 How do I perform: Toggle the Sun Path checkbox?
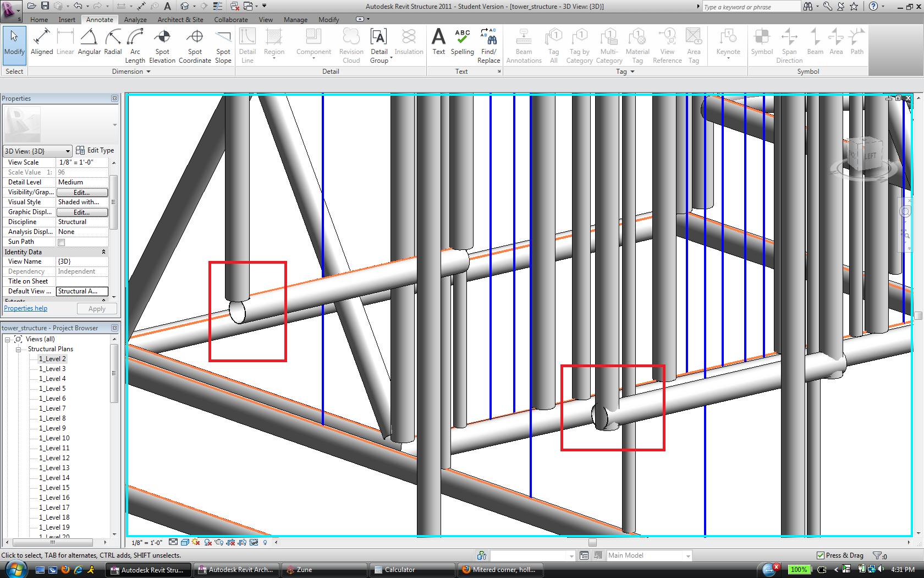click(x=62, y=242)
